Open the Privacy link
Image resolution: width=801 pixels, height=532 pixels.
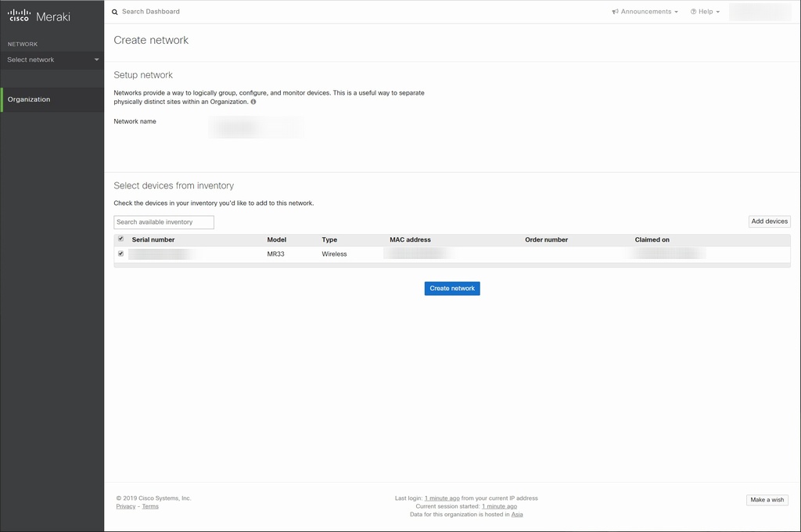[x=126, y=506]
